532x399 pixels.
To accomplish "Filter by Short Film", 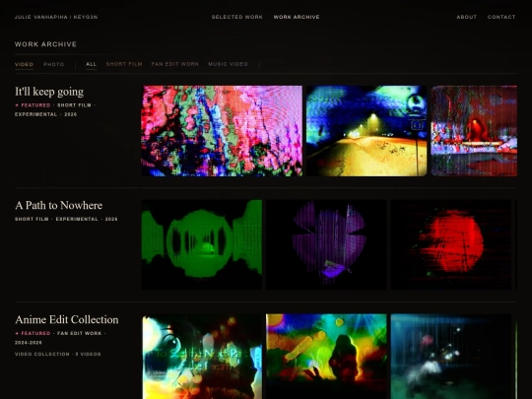I will (x=124, y=64).
